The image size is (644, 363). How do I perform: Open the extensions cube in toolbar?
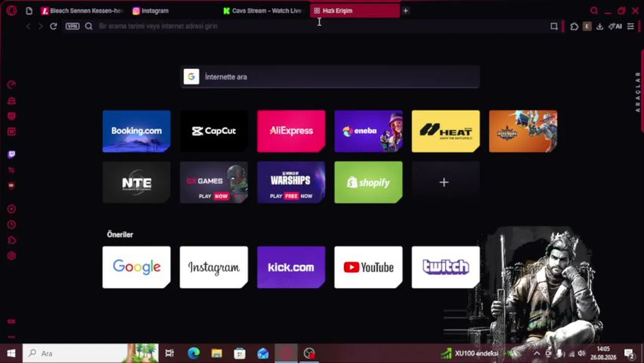[574, 26]
